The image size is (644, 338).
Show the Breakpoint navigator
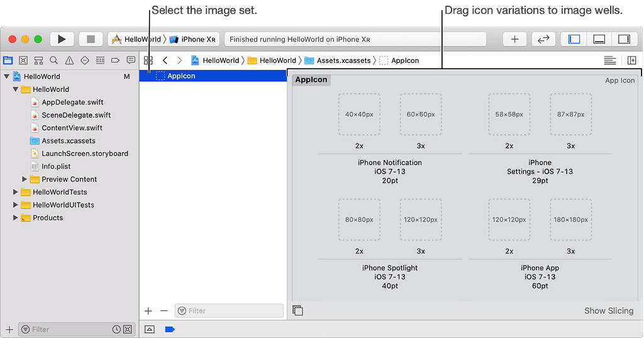point(116,60)
